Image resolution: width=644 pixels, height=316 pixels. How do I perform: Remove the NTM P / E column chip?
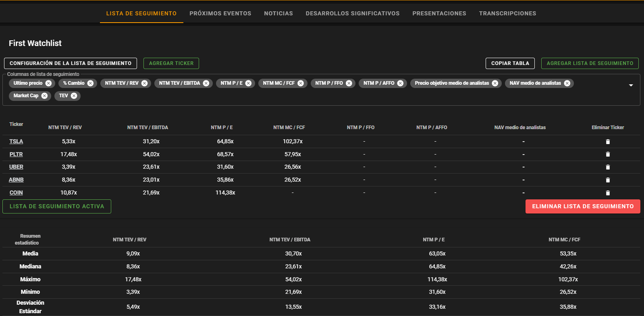(x=248, y=83)
